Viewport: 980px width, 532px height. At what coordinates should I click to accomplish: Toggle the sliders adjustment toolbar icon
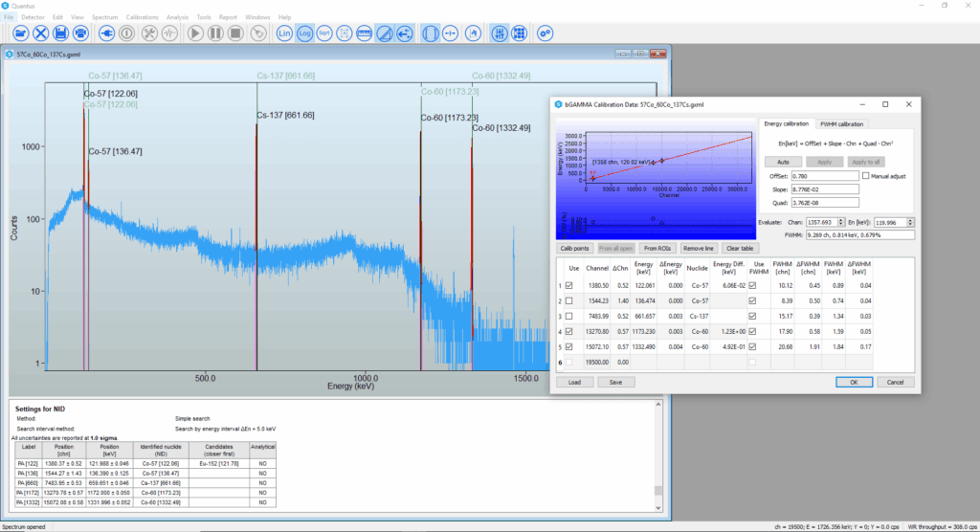pos(499,33)
